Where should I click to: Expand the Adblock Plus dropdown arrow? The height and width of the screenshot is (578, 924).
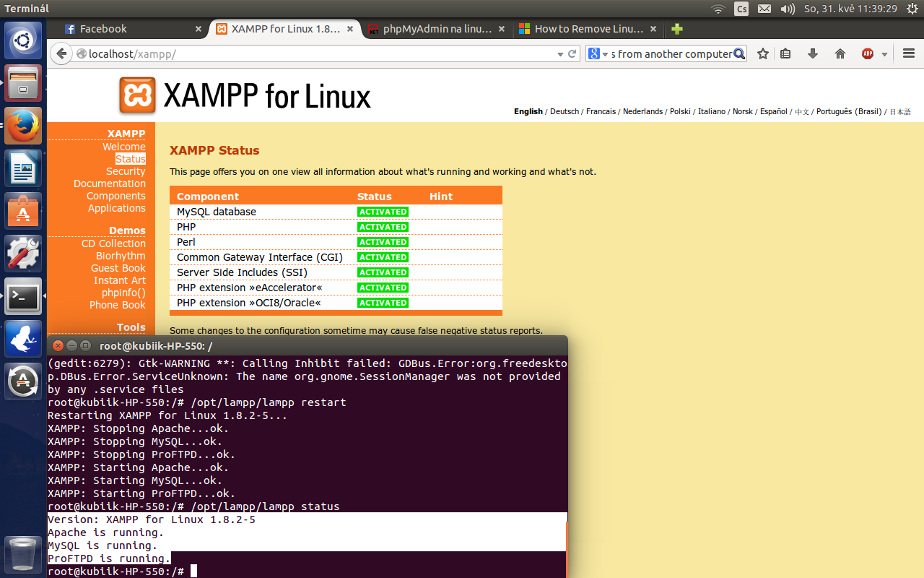(884, 54)
